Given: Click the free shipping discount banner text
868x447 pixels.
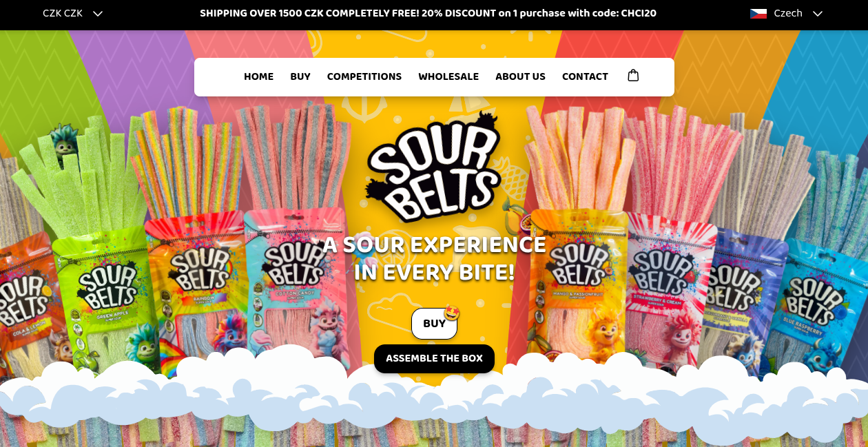Looking at the screenshot, I should (428, 13).
